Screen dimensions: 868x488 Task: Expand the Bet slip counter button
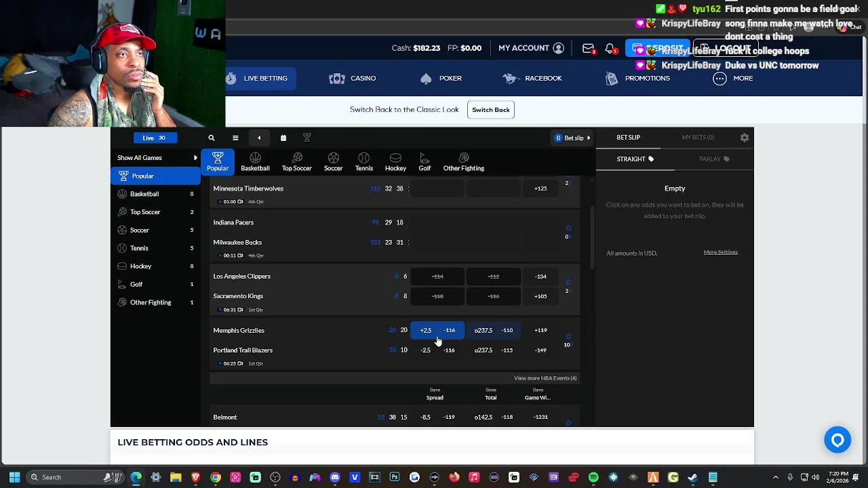(572, 138)
